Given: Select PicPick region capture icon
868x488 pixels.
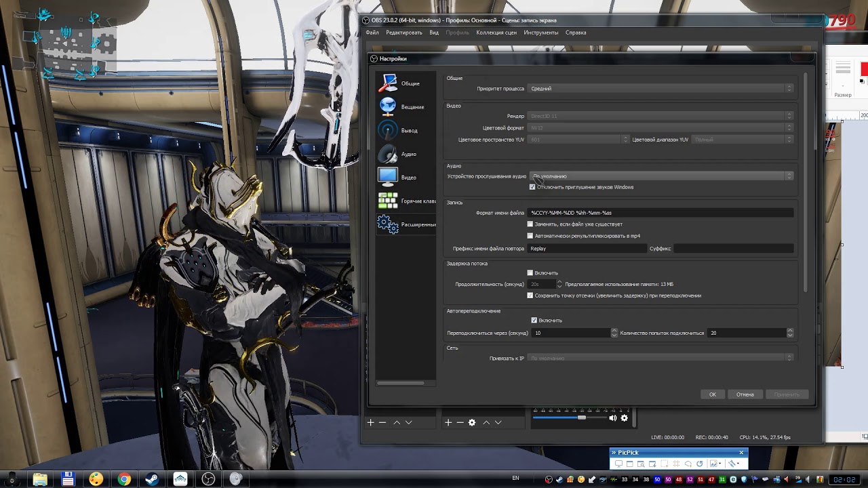Looking at the screenshot, I should [x=665, y=464].
